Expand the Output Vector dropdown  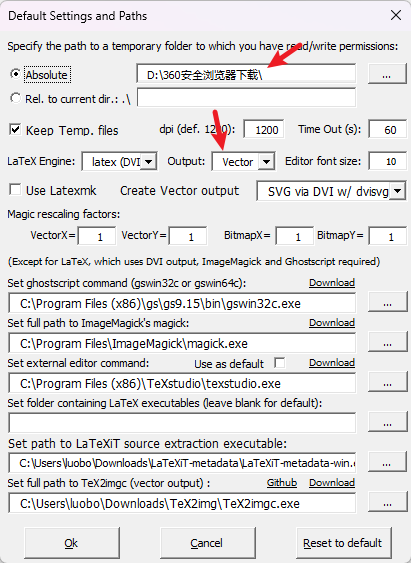click(266, 162)
